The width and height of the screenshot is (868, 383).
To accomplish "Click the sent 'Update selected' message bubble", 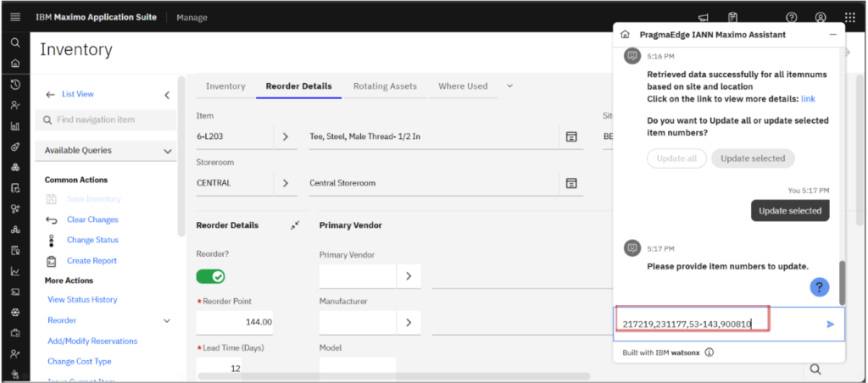I will click(790, 210).
